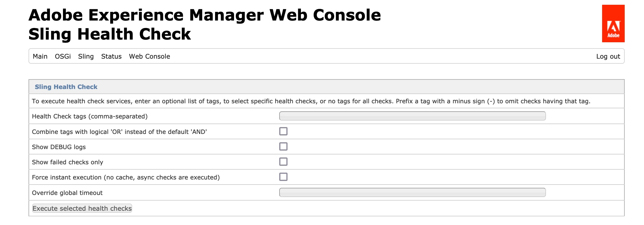This screenshot has height=225, width=644.
Task: Click the 'Show DEBUG logs' label text
Action: pyautogui.click(x=59, y=147)
